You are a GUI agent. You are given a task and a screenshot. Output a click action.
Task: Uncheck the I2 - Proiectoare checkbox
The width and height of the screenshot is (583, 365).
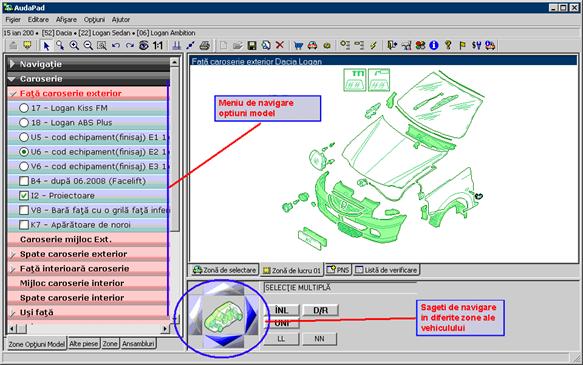[x=24, y=196]
